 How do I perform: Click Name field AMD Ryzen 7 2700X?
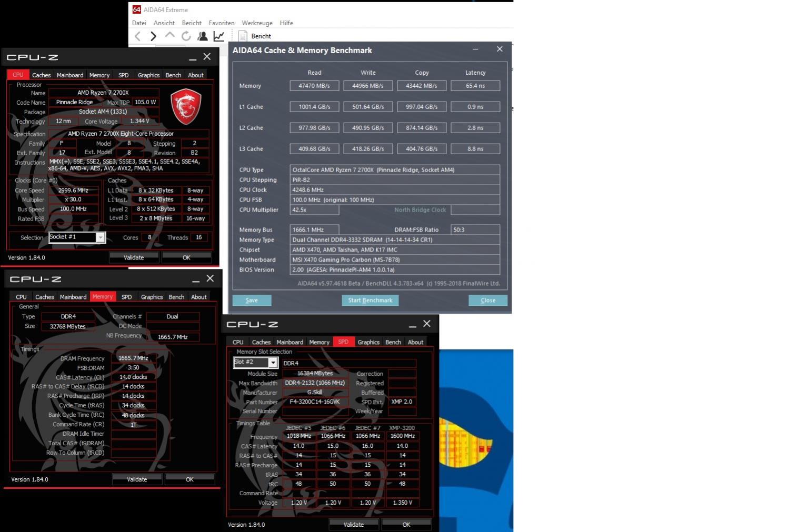(103, 93)
